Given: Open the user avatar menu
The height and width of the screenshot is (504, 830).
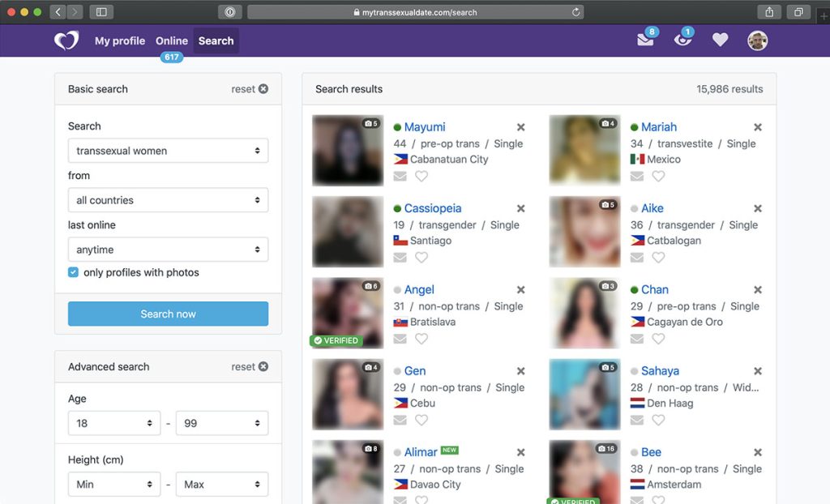Looking at the screenshot, I should [x=758, y=41].
